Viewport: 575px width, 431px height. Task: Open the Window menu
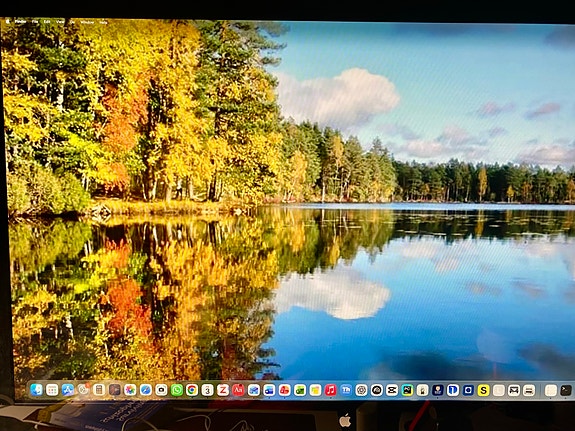point(87,22)
